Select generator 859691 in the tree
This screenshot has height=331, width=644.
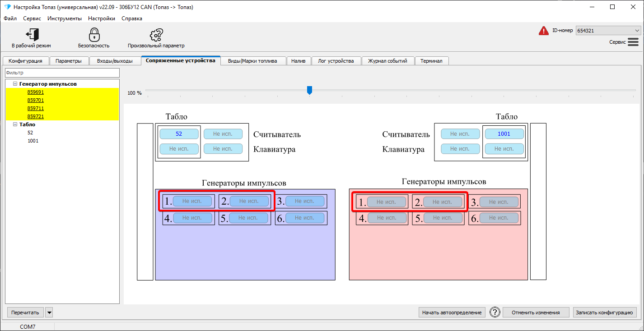[35, 92]
